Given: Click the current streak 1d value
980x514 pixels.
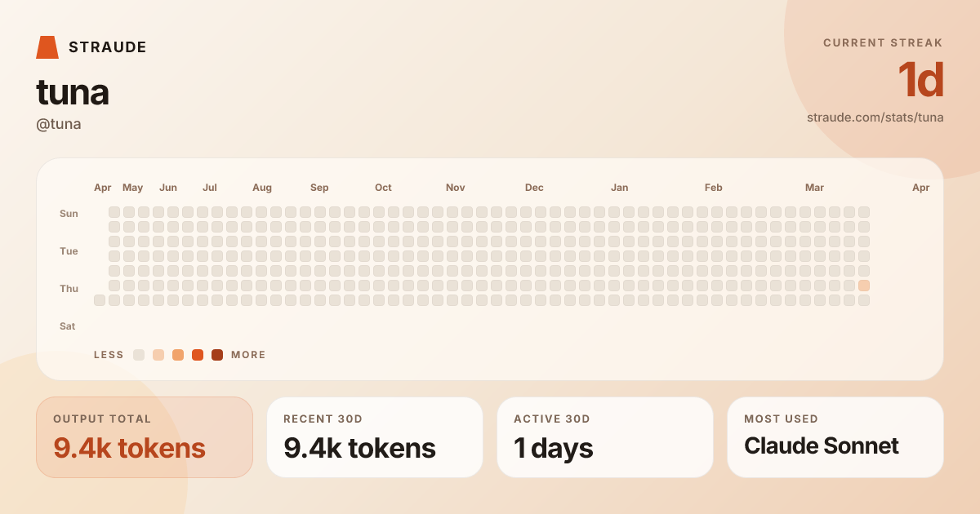Looking at the screenshot, I should tap(920, 80).
